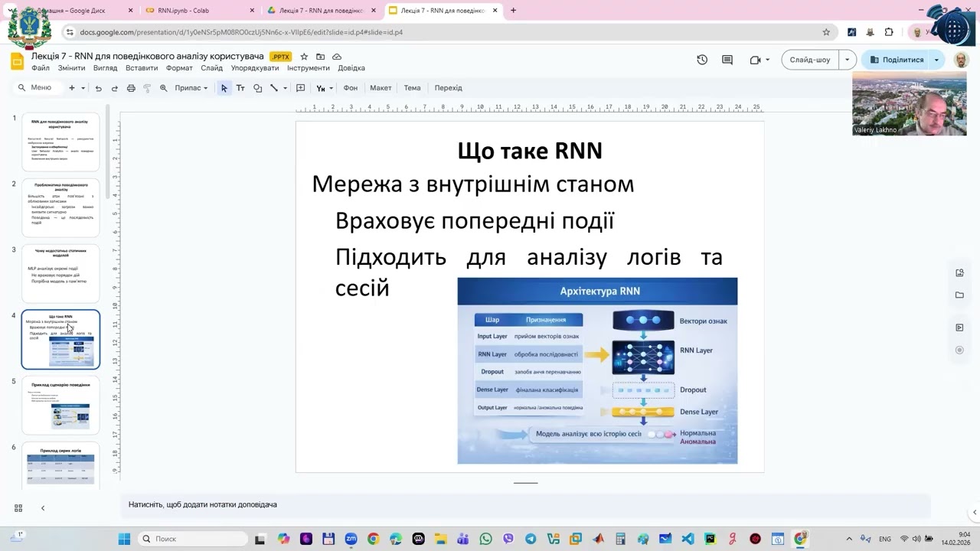Expand the side panel chevron at bottom right
980x551 pixels.
[974, 512]
